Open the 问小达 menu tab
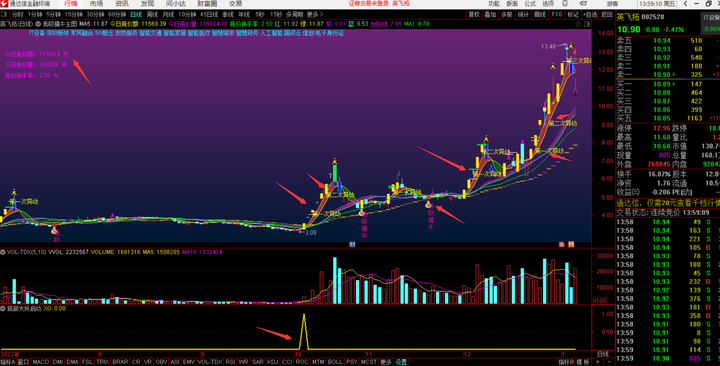This screenshot has height=366, width=720. click(x=175, y=4)
